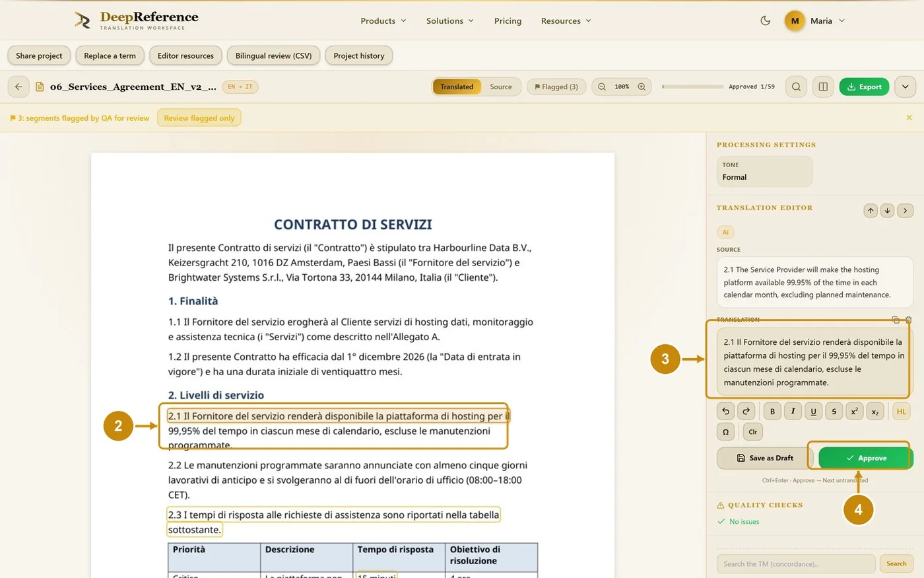The height and width of the screenshot is (578, 924).
Task: Open document search with the magnifier icon
Action: [797, 87]
